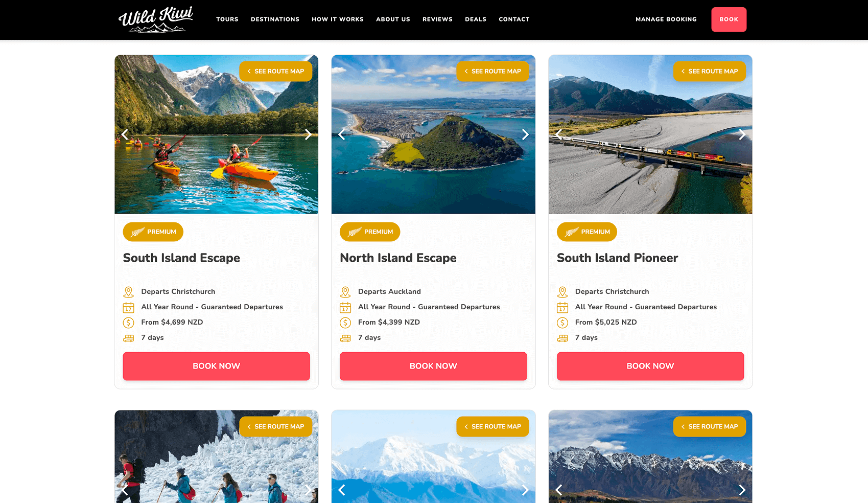Go to next image of North Island Escape

click(525, 134)
